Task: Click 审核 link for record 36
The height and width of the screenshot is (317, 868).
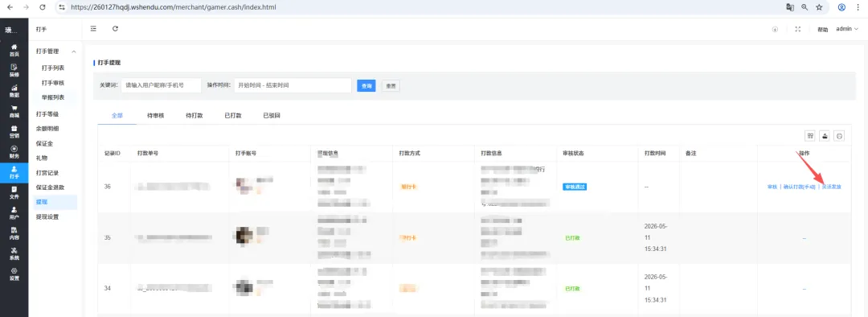Action: pyautogui.click(x=772, y=187)
